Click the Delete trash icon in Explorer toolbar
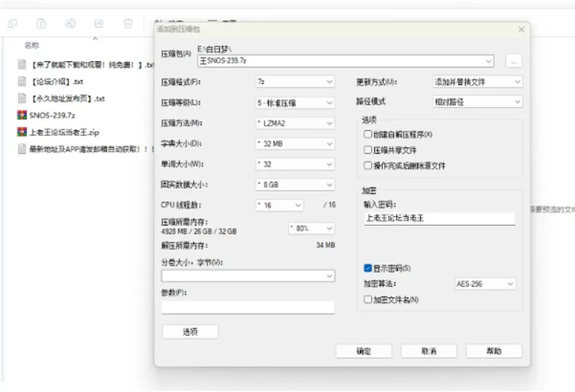This screenshot has height=392, width=575. [x=128, y=24]
